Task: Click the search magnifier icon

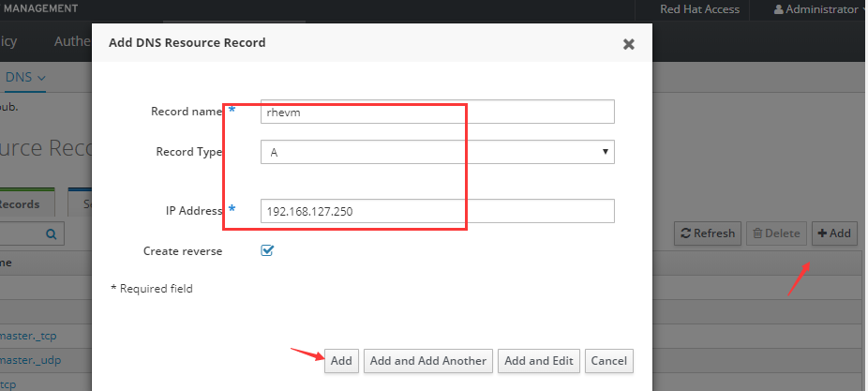Action: [51, 234]
